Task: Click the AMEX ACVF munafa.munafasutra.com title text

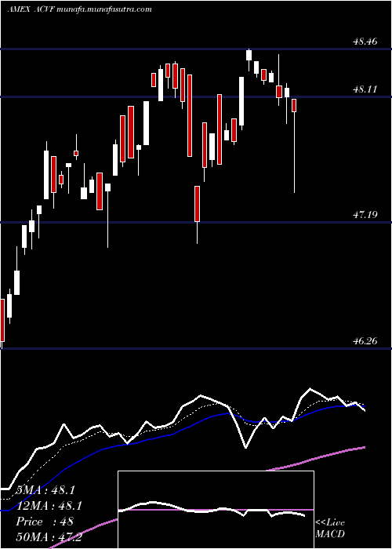Action: click(79, 9)
